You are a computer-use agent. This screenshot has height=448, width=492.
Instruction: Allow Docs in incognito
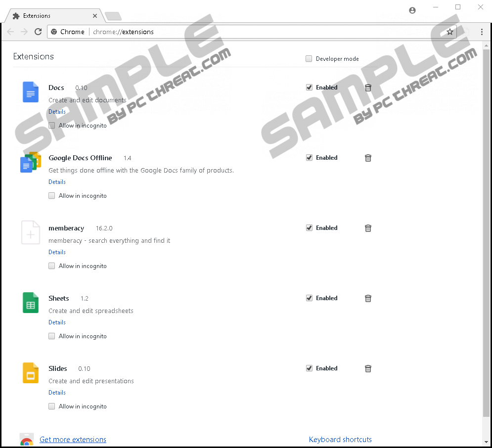pos(52,126)
